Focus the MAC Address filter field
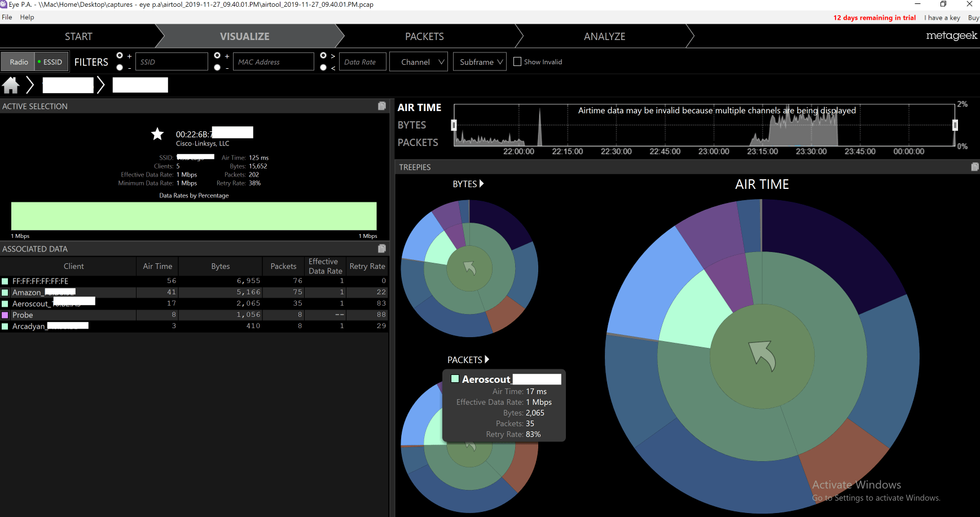 coord(273,61)
